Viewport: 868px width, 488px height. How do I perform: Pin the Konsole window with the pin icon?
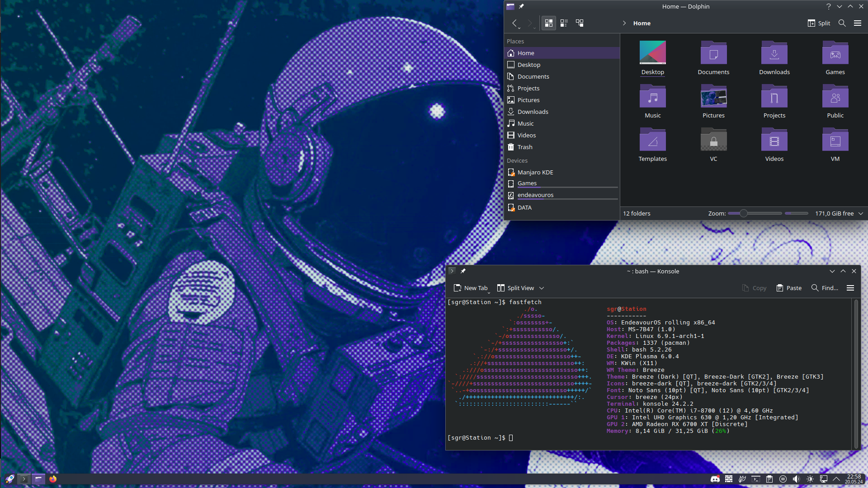463,271
